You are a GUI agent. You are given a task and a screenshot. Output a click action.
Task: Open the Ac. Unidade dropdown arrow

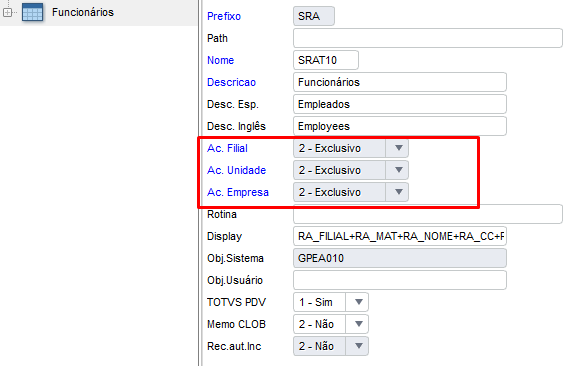click(x=398, y=170)
